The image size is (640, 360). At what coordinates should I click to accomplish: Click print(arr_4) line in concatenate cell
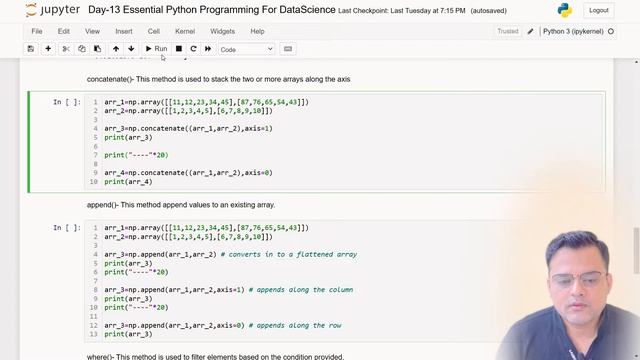pyautogui.click(x=128, y=182)
